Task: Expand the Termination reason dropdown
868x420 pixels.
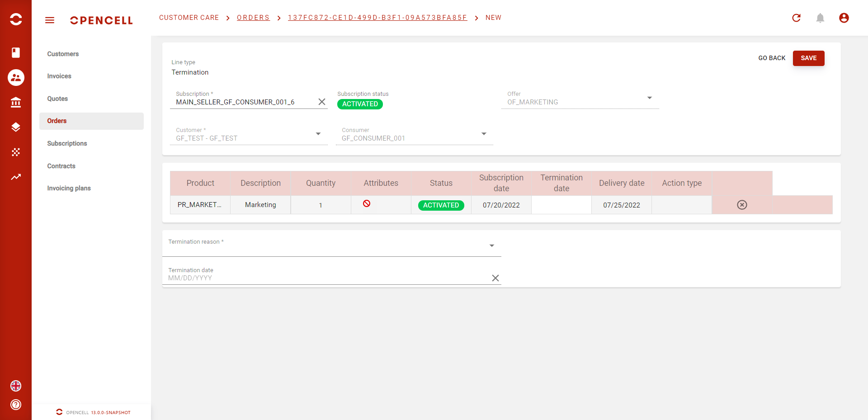Action: [492, 246]
